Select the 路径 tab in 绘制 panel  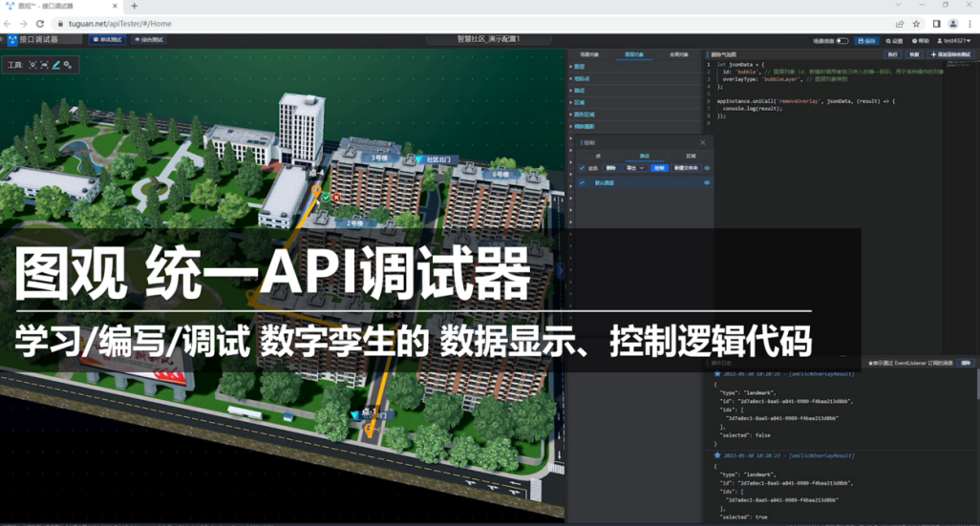pos(645,157)
